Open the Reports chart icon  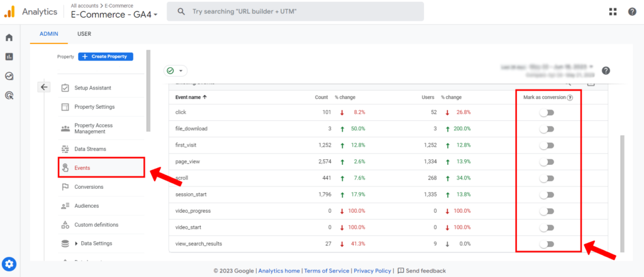9,57
